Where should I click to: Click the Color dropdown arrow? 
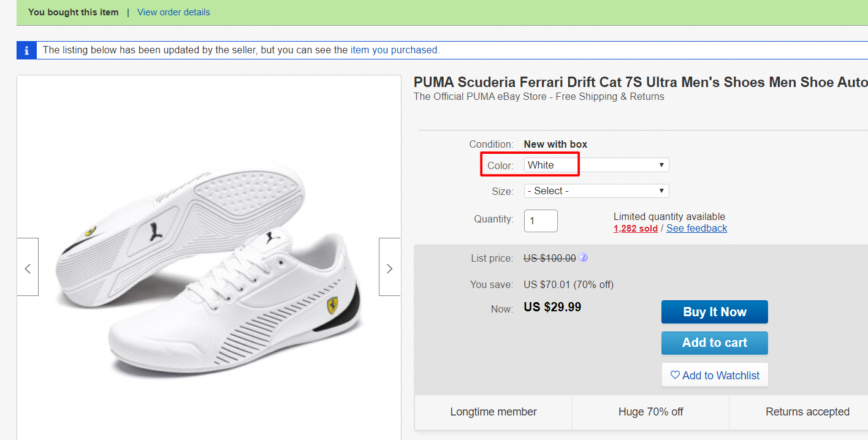click(x=661, y=165)
